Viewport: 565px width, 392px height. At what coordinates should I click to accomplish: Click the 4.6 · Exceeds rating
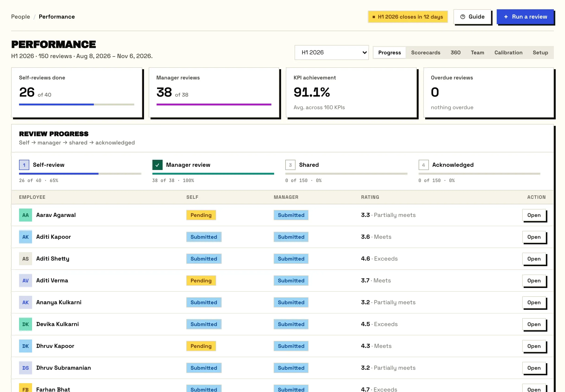[x=379, y=259]
